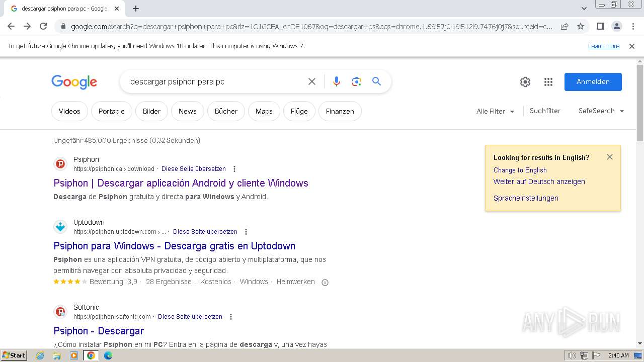This screenshot has height=362, width=644.
Task: Dismiss the Chrome update notice
Action: tap(632, 46)
